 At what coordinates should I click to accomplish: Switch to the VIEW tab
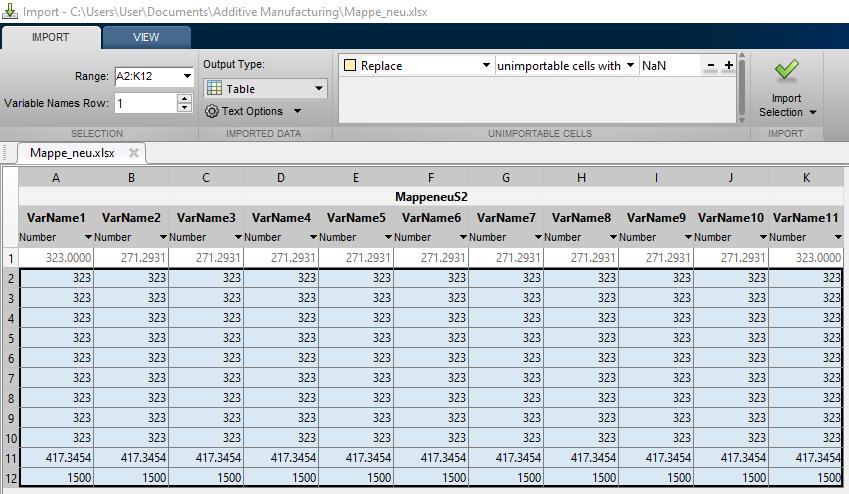pyautogui.click(x=146, y=37)
